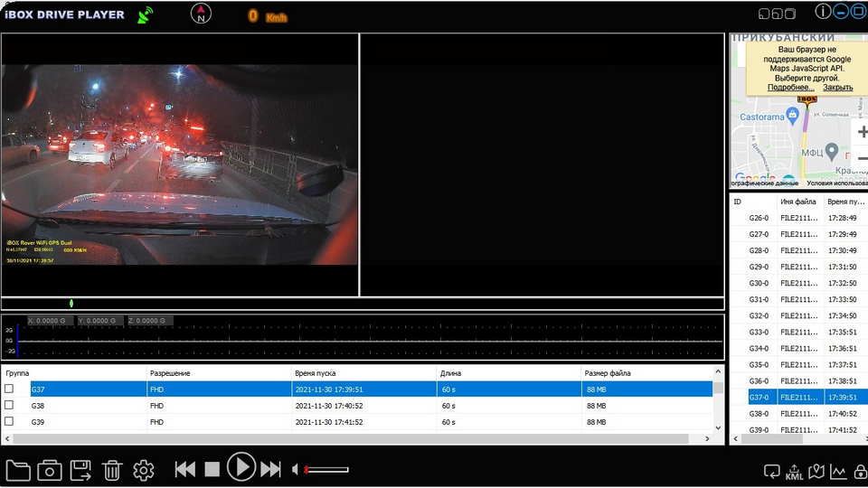The width and height of the screenshot is (868, 488).
Task: Jump to the previous file
Action: (184, 470)
